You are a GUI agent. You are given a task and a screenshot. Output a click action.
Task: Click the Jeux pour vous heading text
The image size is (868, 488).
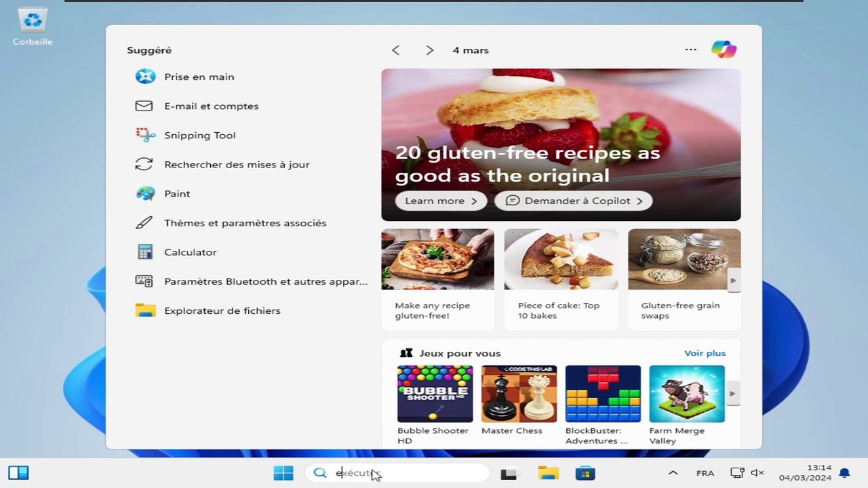click(460, 353)
